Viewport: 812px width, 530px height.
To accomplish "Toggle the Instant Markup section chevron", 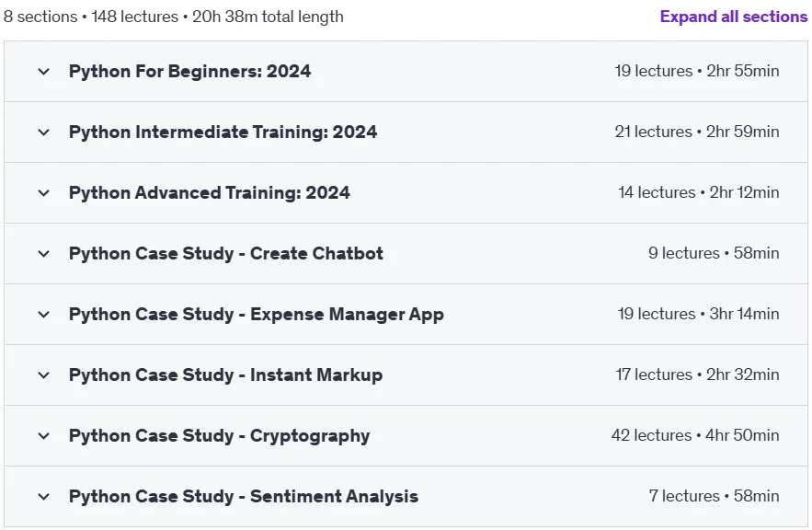I will tap(44, 374).
